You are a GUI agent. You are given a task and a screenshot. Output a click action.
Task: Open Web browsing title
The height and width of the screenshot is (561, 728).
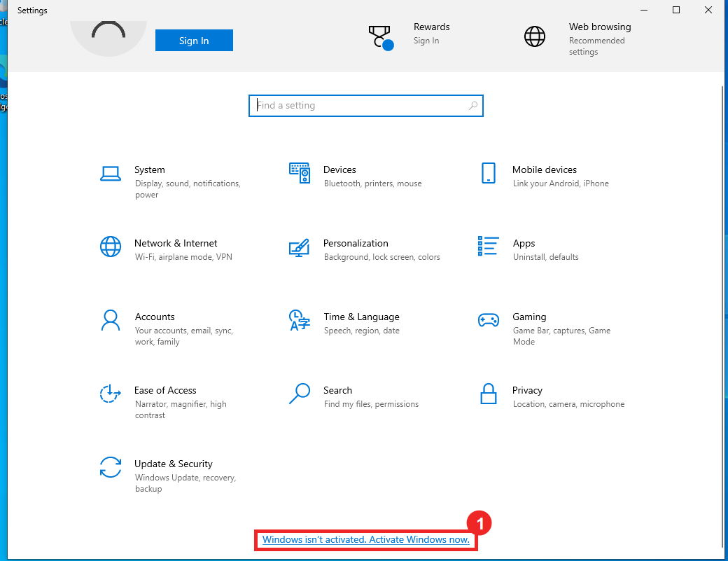tap(600, 27)
